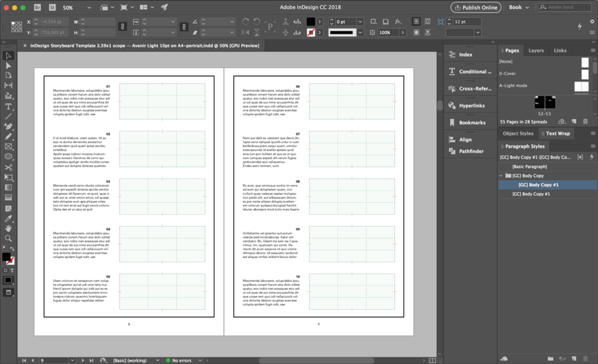Open Adobe Stock via St icon
598x364 pixels.
click(52, 7)
